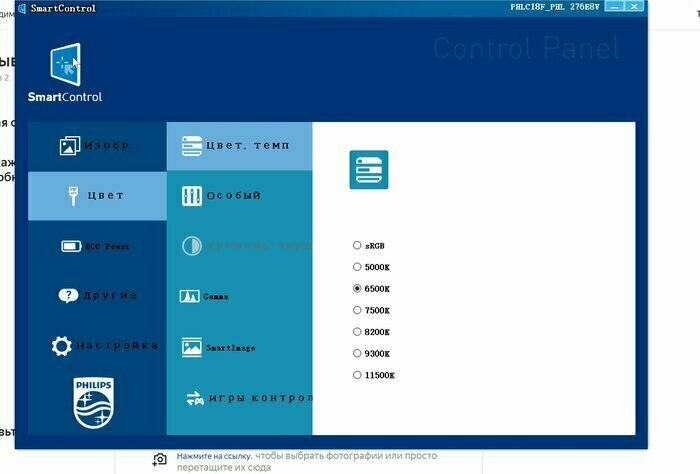Switch to the SmartImage submenu
The image size is (700, 474).
239,347
